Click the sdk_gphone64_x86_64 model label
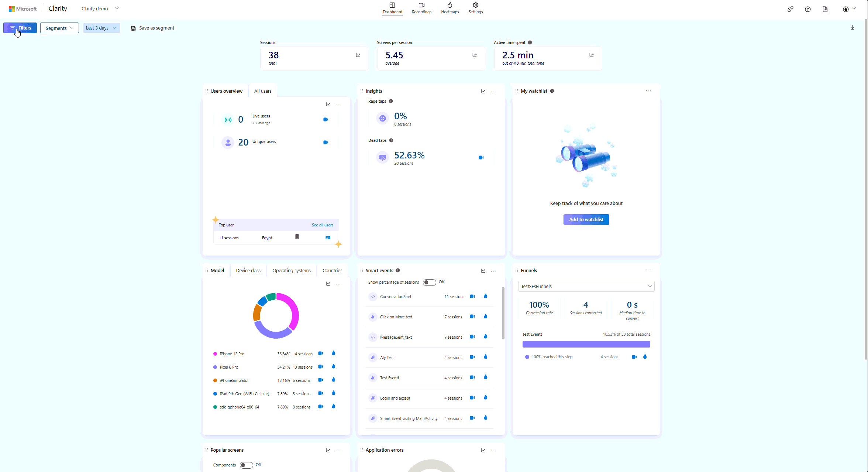This screenshot has width=868, height=472. point(240,407)
